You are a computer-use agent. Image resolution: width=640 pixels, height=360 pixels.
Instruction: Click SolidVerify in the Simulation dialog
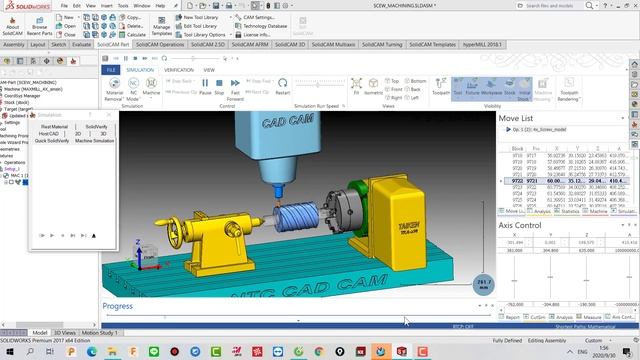(96, 127)
